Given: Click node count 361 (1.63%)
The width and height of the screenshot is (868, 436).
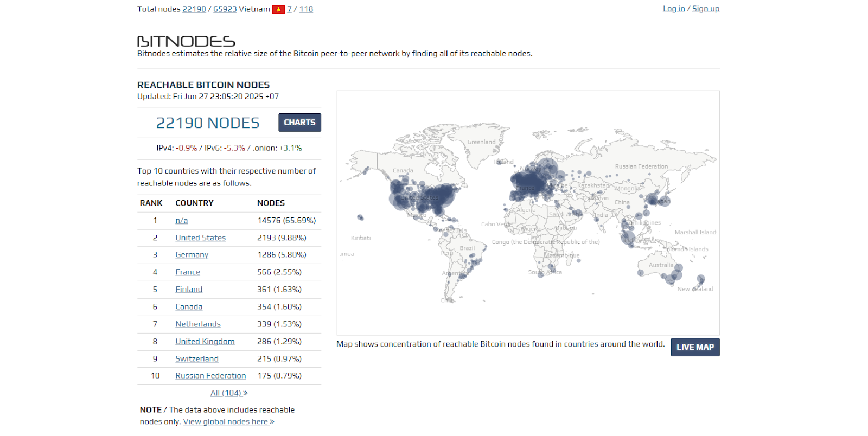Looking at the screenshot, I should pyautogui.click(x=279, y=290).
